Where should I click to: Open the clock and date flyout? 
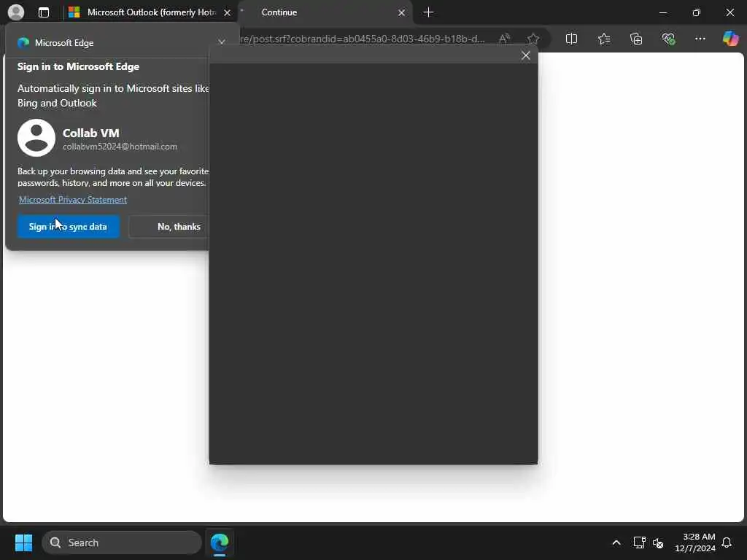(695, 542)
